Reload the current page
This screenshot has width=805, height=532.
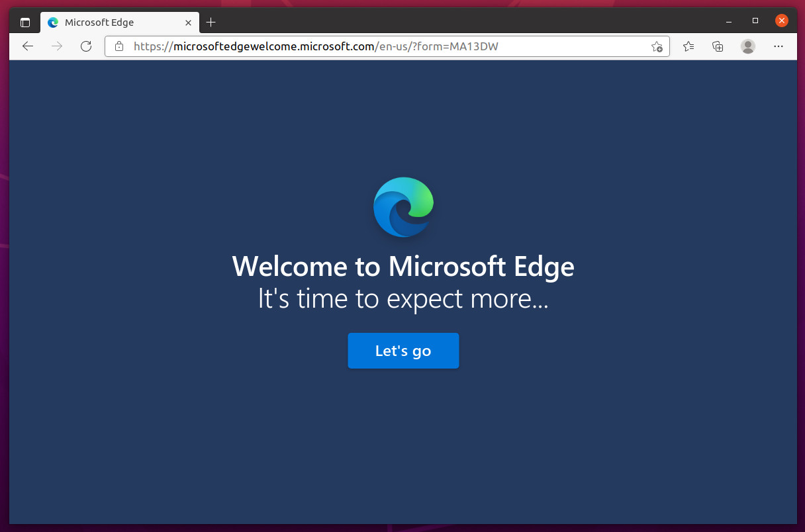(86, 46)
